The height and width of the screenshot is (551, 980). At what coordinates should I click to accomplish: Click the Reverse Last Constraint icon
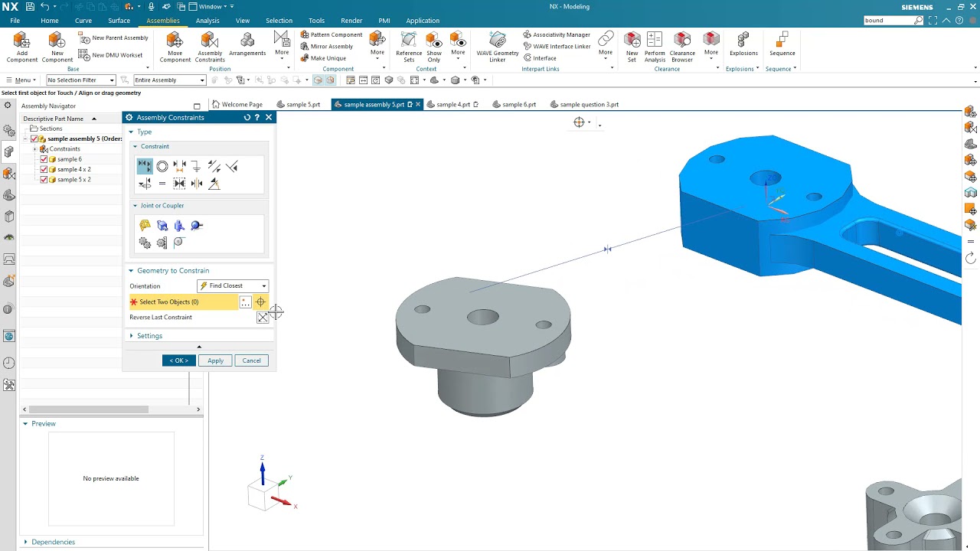click(x=263, y=318)
